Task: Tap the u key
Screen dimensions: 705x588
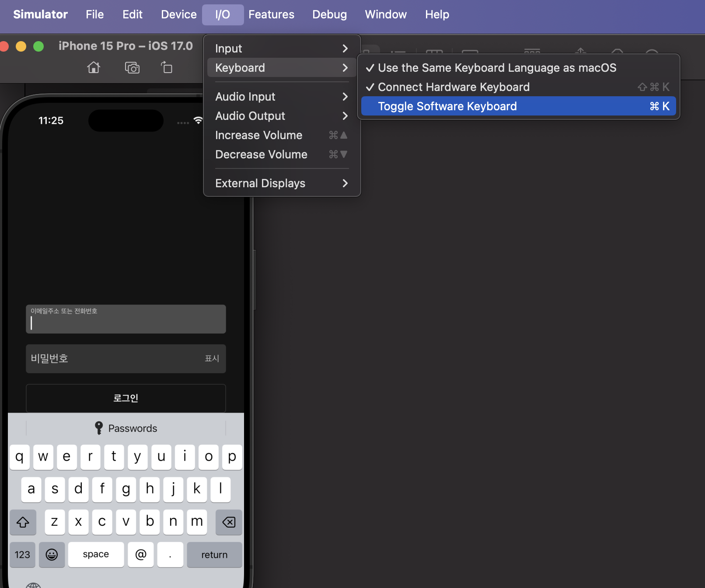Action: pos(161,457)
